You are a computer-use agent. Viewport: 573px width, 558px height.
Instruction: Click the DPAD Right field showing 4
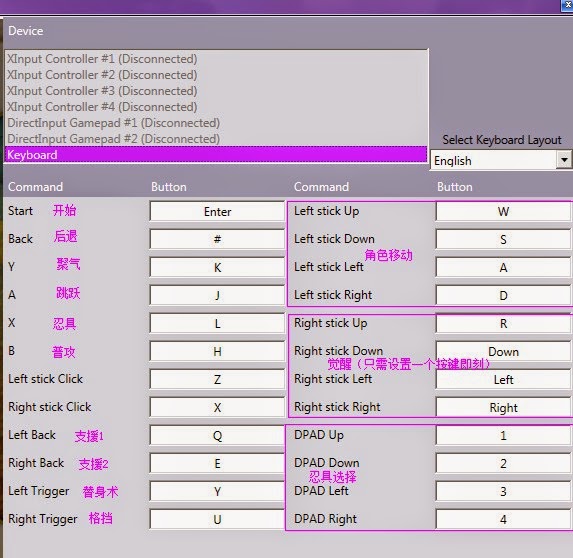pos(504,519)
